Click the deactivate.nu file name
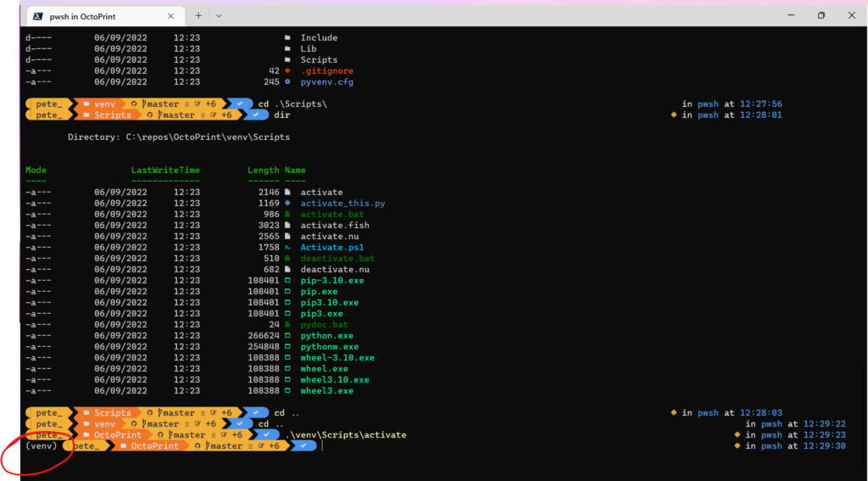The width and height of the screenshot is (868, 481). pyautogui.click(x=335, y=269)
